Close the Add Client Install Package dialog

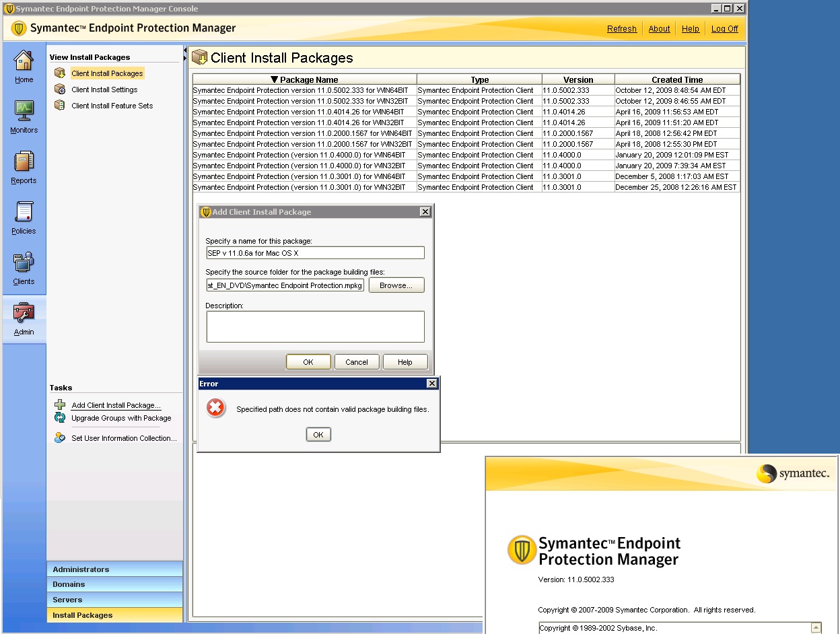coord(425,212)
